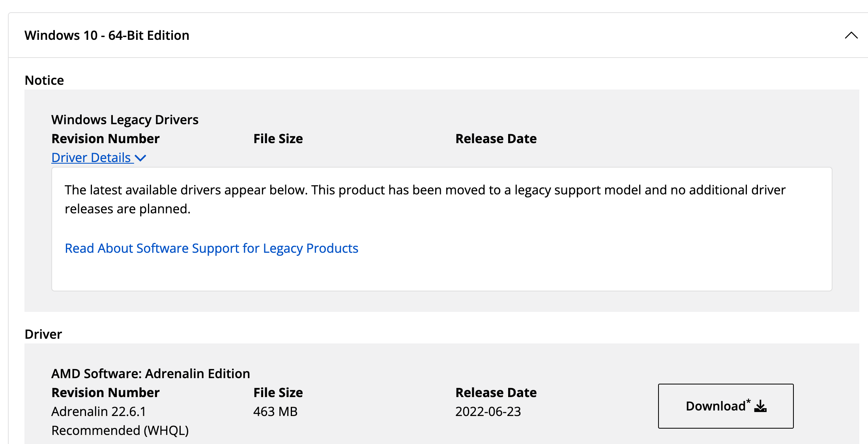This screenshot has height=444, width=868.
Task: Click the Driver section heading
Action: pyautogui.click(x=43, y=334)
